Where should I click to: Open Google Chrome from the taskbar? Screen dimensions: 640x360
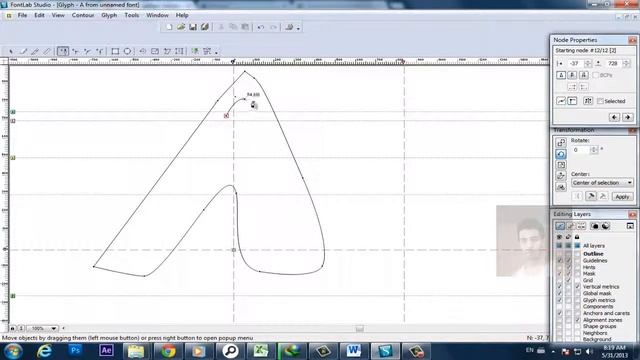pos(168,351)
